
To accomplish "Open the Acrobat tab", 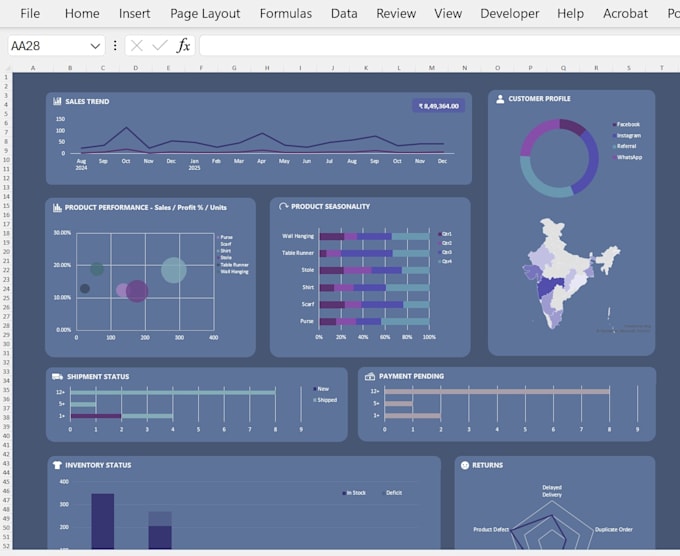I will [625, 13].
